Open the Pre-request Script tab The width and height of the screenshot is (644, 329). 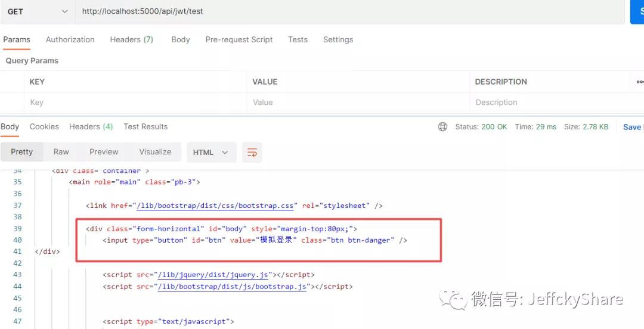click(x=239, y=39)
